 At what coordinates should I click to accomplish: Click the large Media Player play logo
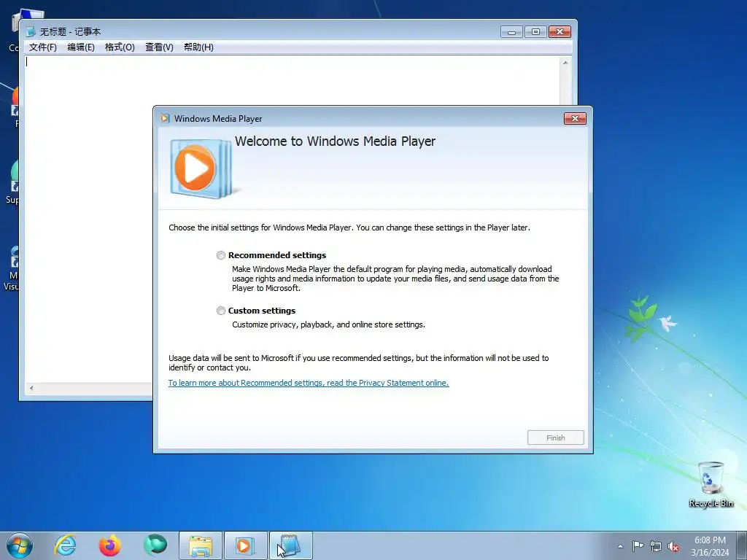(x=200, y=168)
